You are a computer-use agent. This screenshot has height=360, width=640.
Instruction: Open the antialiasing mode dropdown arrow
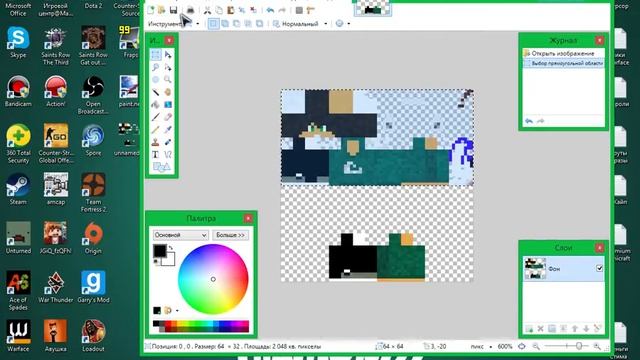click(x=349, y=24)
